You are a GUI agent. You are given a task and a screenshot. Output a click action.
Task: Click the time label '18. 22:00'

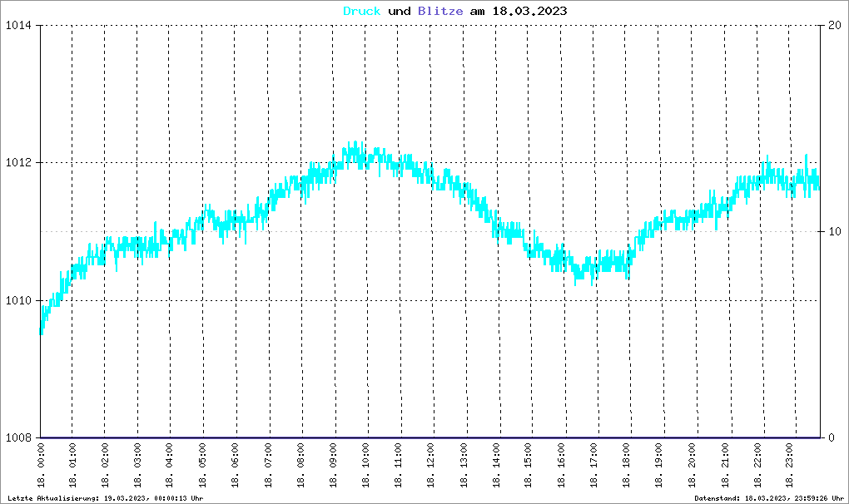click(x=757, y=465)
